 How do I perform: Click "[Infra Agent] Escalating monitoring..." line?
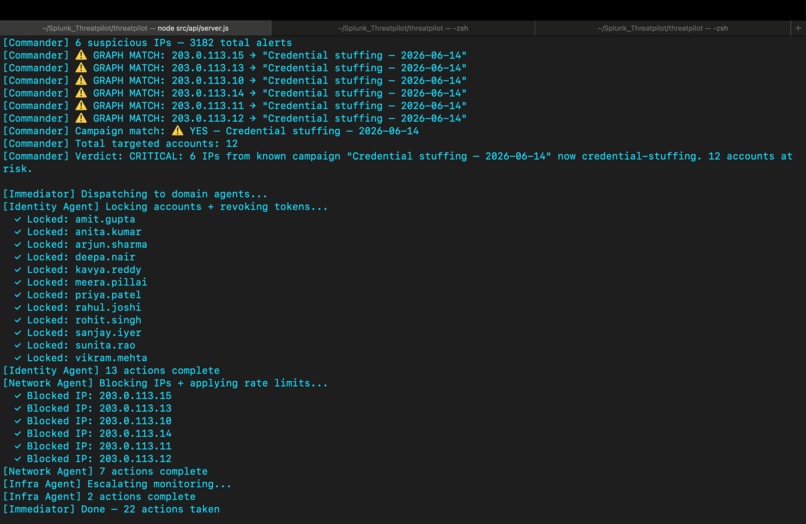pyautogui.click(x=117, y=484)
